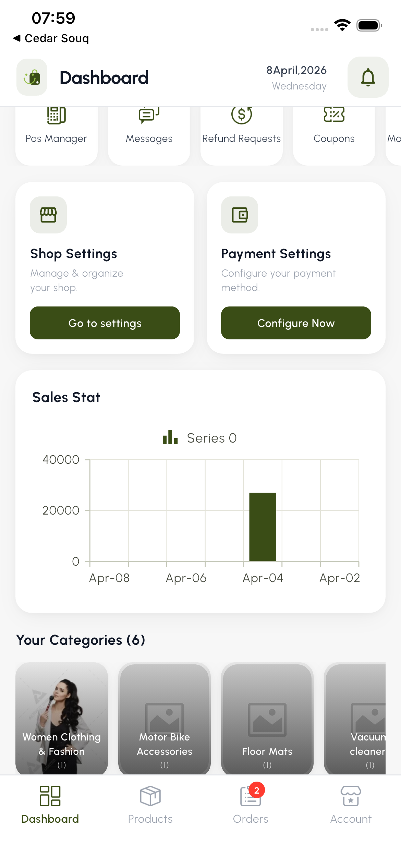Tap the Apr-04 sales bar
This screenshot has height=868, width=401.
tap(263, 527)
